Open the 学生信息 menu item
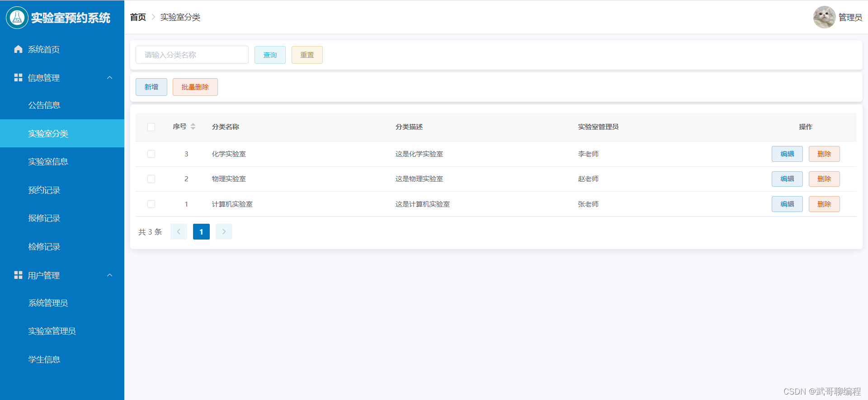Image resolution: width=868 pixels, height=400 pixels. (62, 360)
